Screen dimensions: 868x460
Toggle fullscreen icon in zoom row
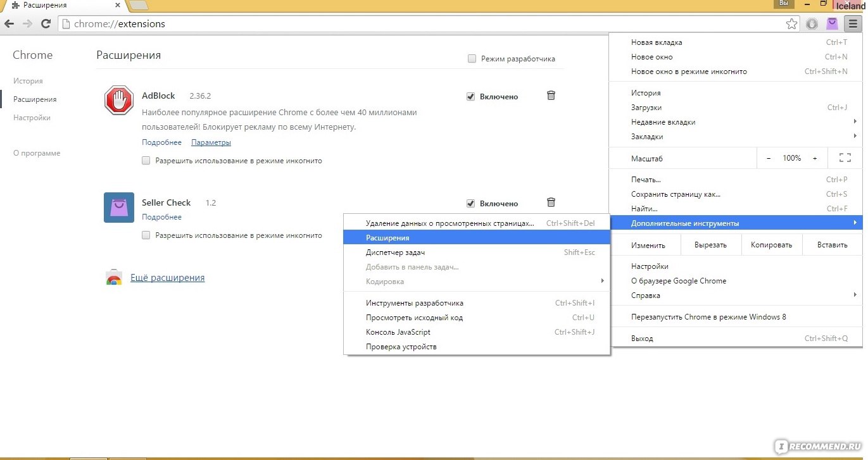845,158
